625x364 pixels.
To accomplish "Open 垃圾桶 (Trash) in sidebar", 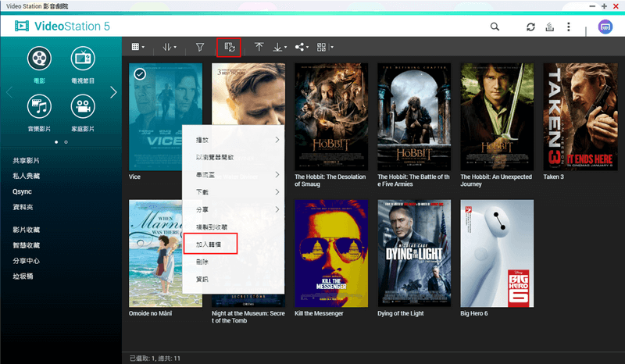I will coord(23,276).
